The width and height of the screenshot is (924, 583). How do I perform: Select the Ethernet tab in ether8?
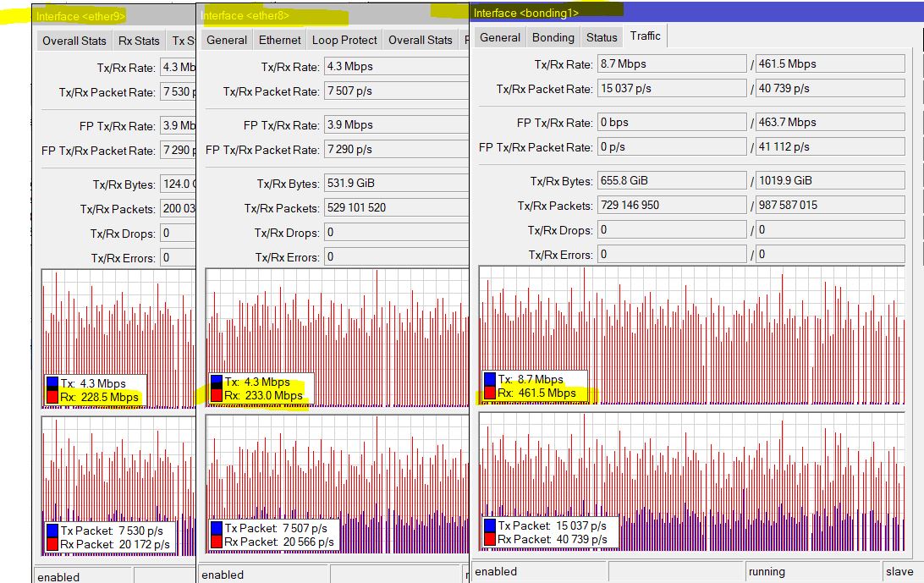(x=279, y=40)
